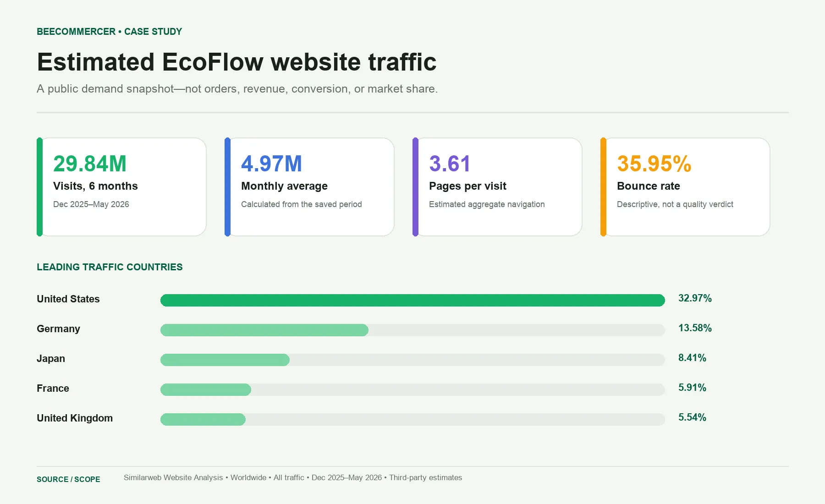Click 'Descriptive, not a quality verdict' caption
This screenshot has width=825, height=504.
point(675,204)
